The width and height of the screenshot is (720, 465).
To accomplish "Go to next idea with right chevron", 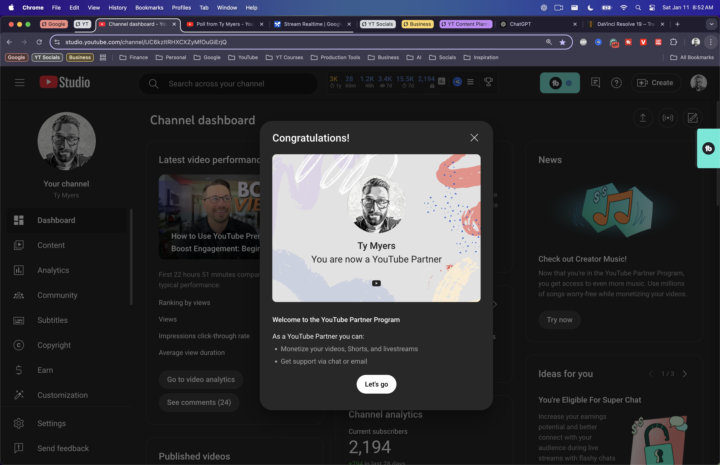I will click(685, 374).
